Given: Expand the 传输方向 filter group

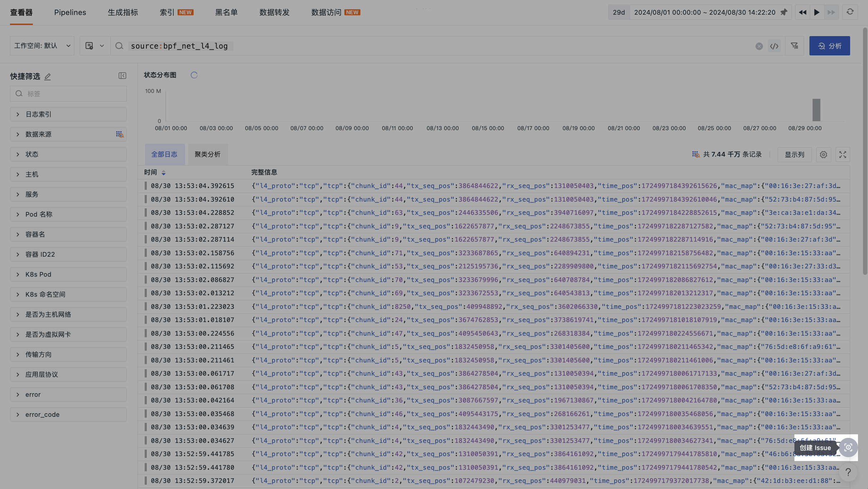Looking at the screenshot, I should click(x=68, y=355).
